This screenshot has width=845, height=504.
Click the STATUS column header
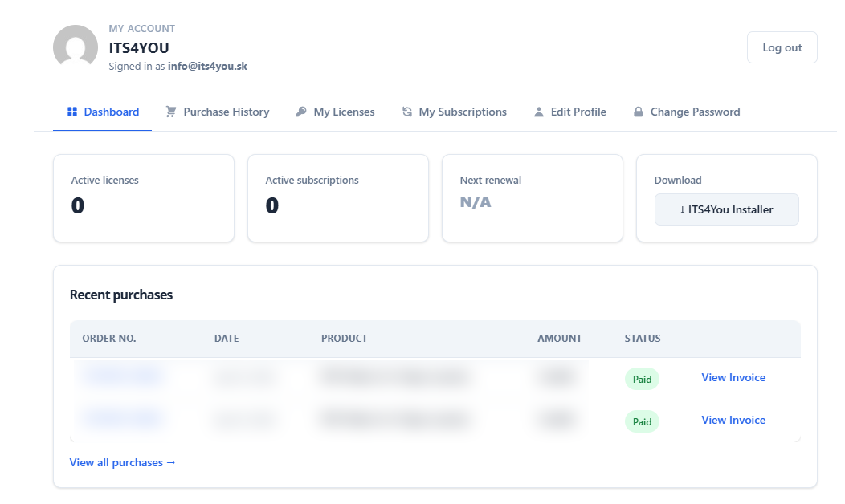coord(643,338)
